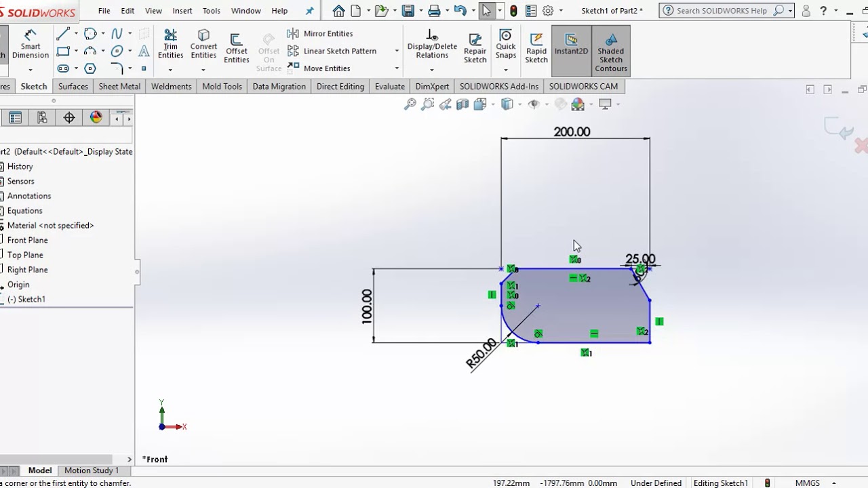Expand the Linear Sketch Pattern dropdown
Viewport: 868px width, 488px height.
tap(397, 51)
